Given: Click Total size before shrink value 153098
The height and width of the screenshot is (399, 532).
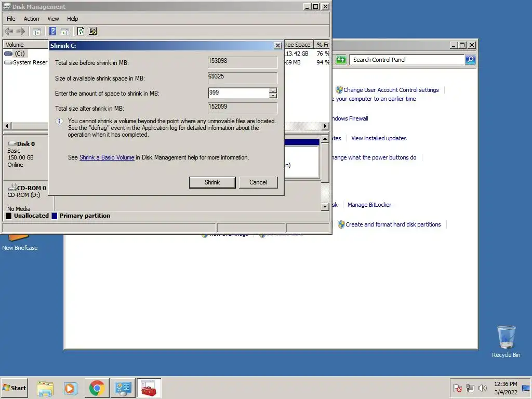Looking at the screenshot, I should [x=243, y=62].
